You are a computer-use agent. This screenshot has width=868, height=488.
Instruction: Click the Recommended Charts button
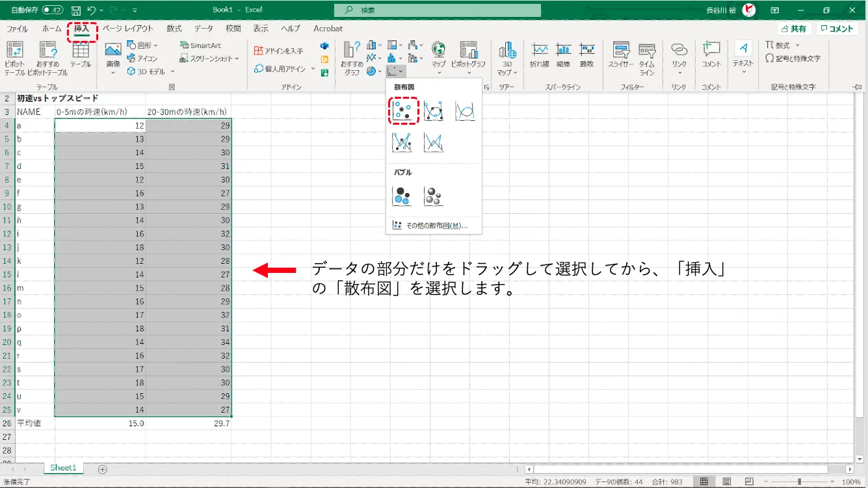(352, 57)
